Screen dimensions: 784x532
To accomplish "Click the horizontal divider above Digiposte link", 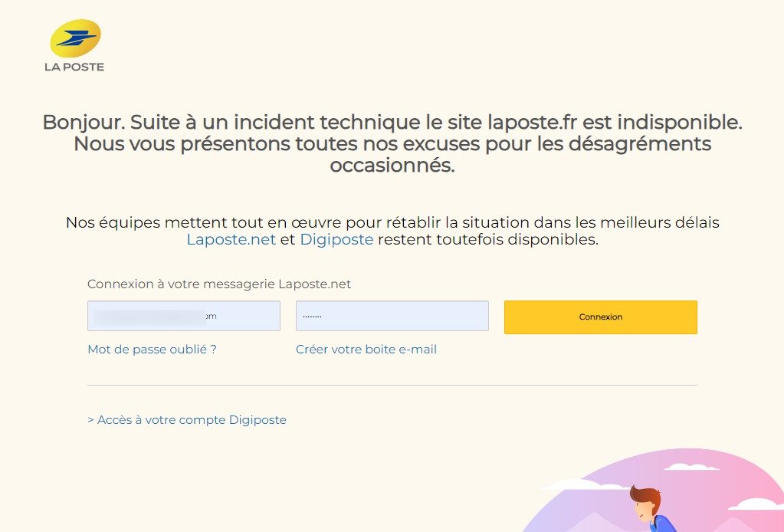I will coord(392,386).
